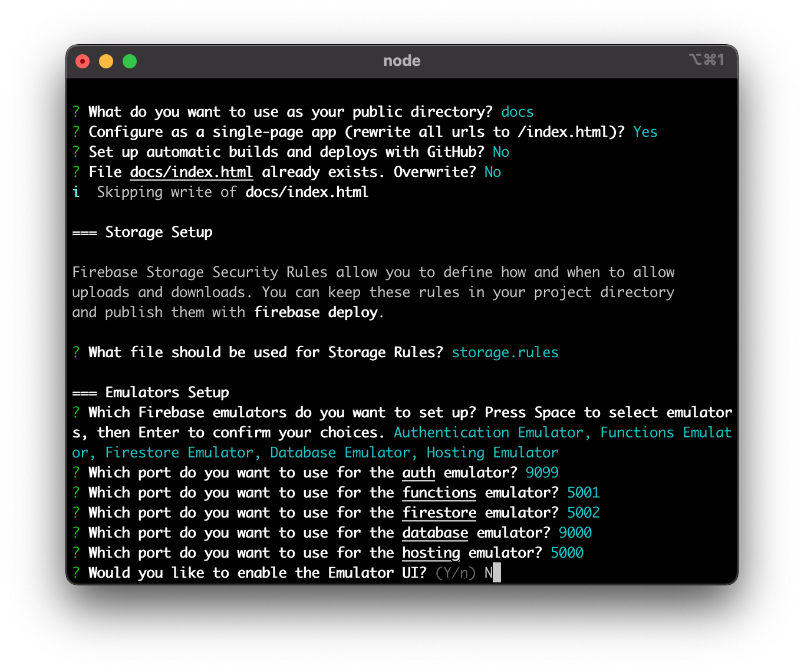This screenshot has width=804, height=672.
Task: Click the '(Y/n)' hint on Emulator UI prompt
Action: (x=456, y=573)
